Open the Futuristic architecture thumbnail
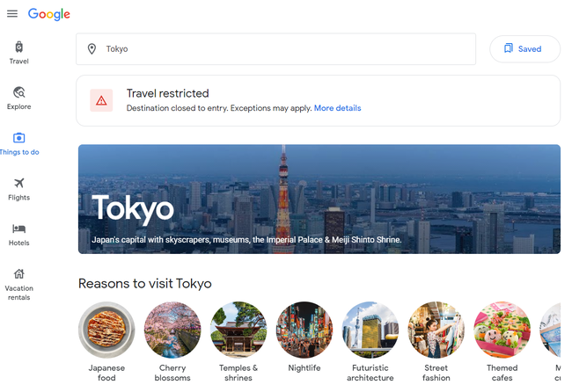 pyautogui.click(x=370, y=330)
